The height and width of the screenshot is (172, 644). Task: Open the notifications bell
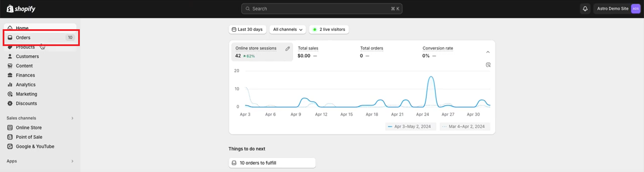(x=585, y=9)
